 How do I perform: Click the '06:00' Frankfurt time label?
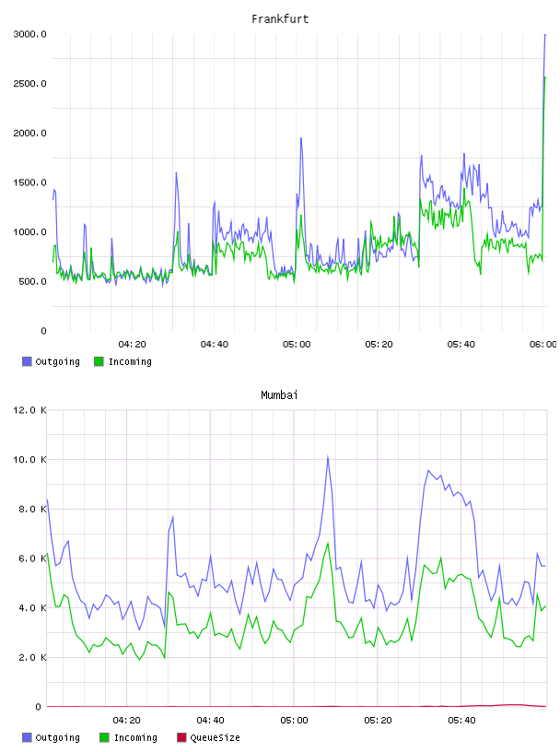click(x=543, y=344)
